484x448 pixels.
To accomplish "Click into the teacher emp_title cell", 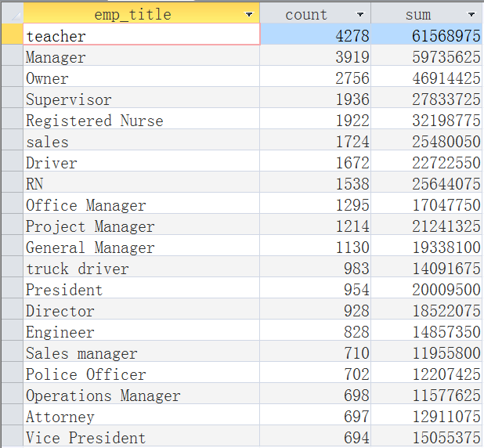I will click(x=142, y=34).
